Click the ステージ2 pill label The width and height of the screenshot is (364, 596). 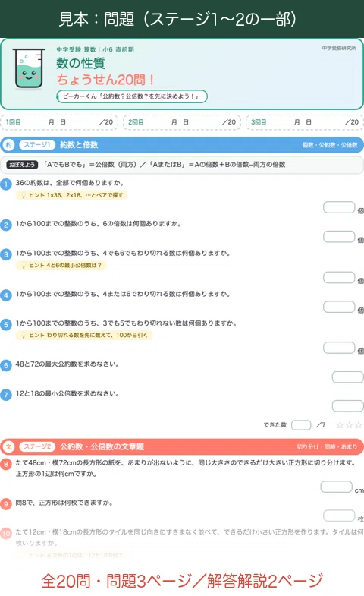click(x=37, y=446)
